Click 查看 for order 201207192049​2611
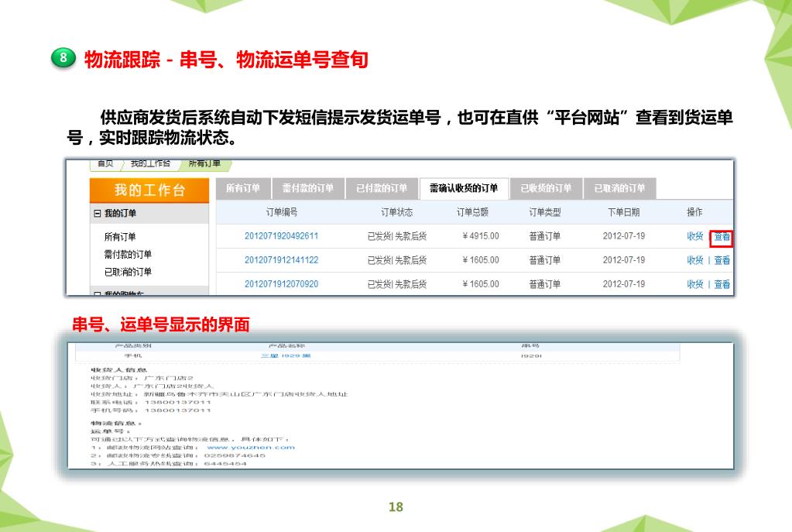This screenshot has height=532, width=792. tap(722, 237)
